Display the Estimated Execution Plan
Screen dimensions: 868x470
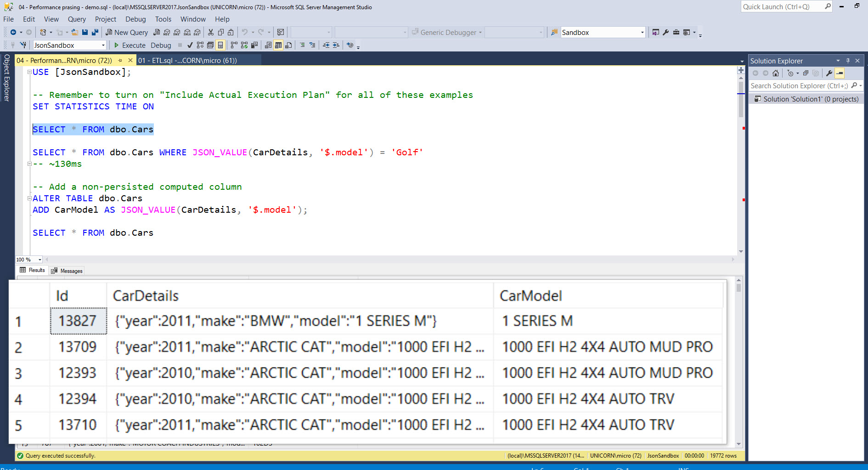[x=200, y=45]
